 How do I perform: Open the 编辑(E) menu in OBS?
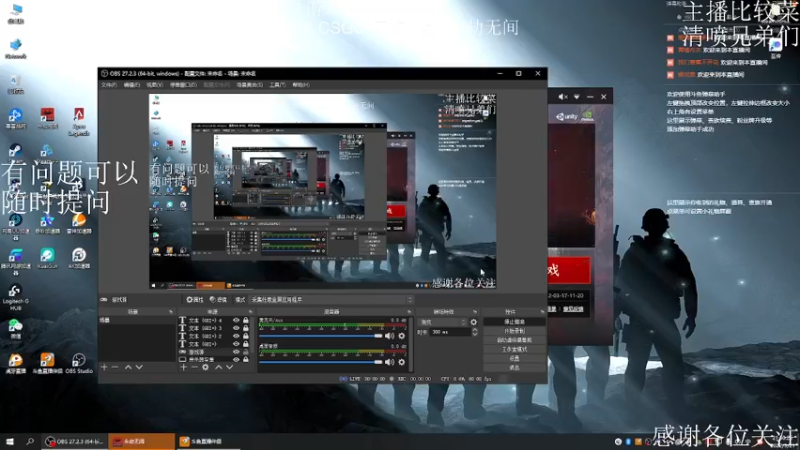click(132, 85)
